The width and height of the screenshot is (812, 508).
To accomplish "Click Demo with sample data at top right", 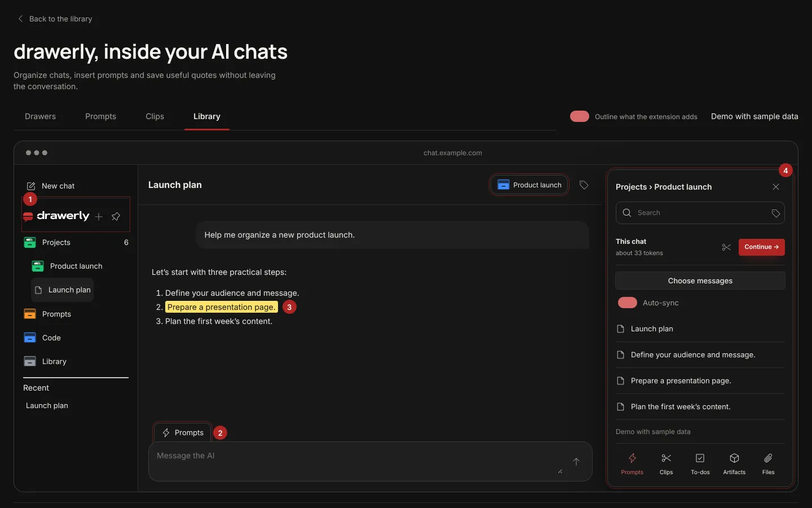I will pyautogui.click(x=754, y=116).
